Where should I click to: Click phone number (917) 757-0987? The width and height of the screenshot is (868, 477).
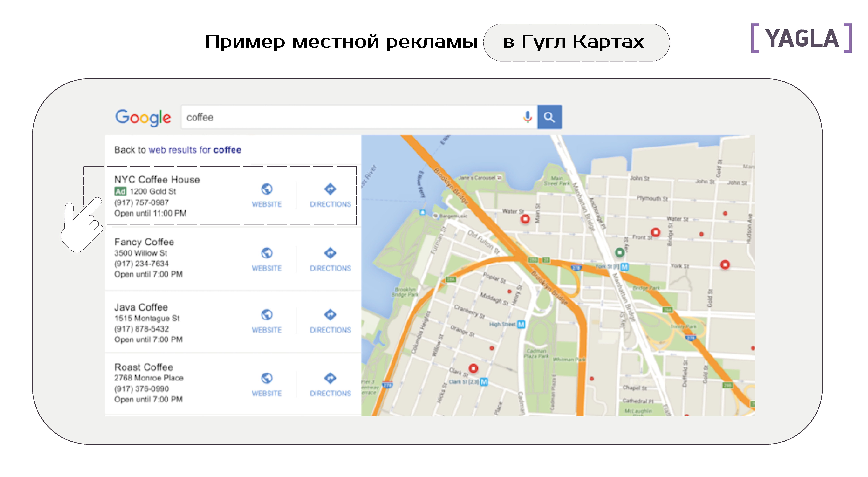pos(141,203)
